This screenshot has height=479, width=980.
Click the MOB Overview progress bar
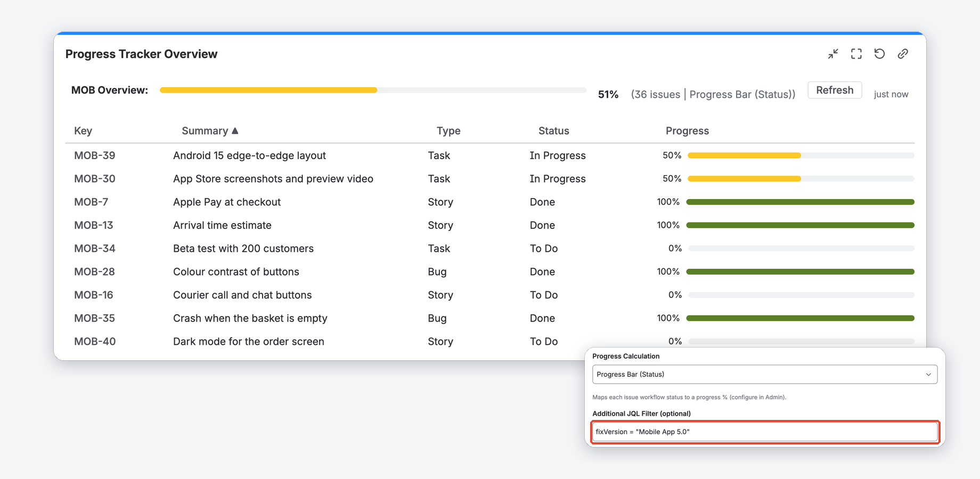[x=373, y=90]
